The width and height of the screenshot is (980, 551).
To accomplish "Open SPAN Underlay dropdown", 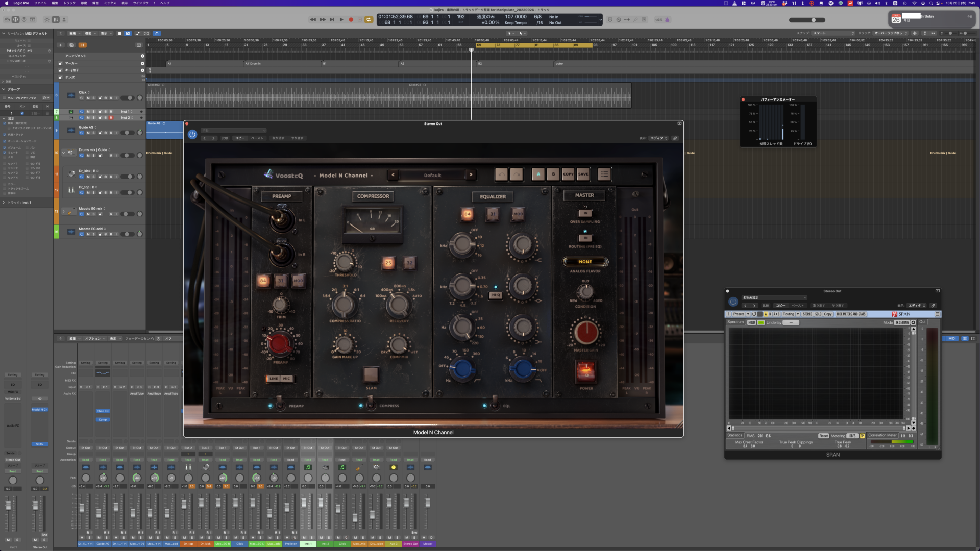I will 791,322.
